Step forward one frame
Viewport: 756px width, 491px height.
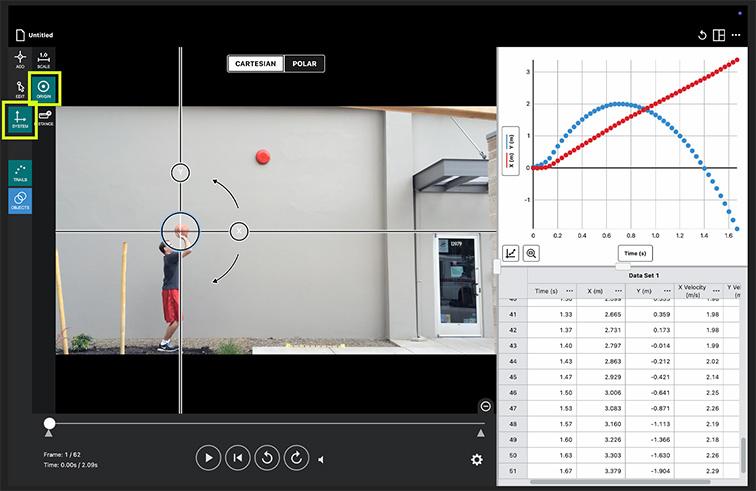click(x=297, y=458)
